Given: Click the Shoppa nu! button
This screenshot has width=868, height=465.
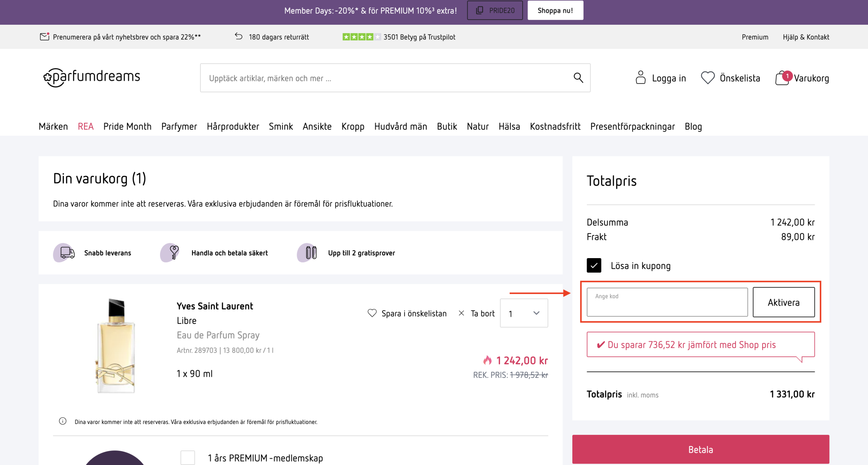Looking at the screenshot, I should point(555,11).
